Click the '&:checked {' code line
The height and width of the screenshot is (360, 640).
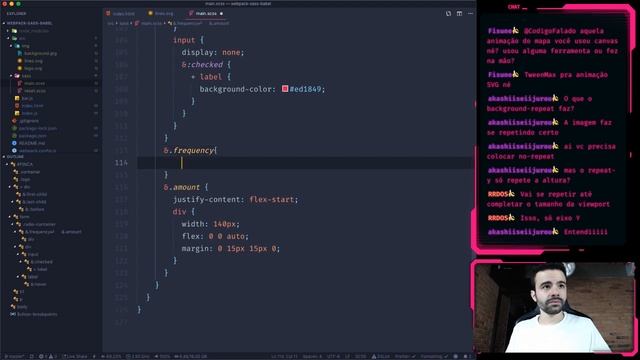coord(206,64)
